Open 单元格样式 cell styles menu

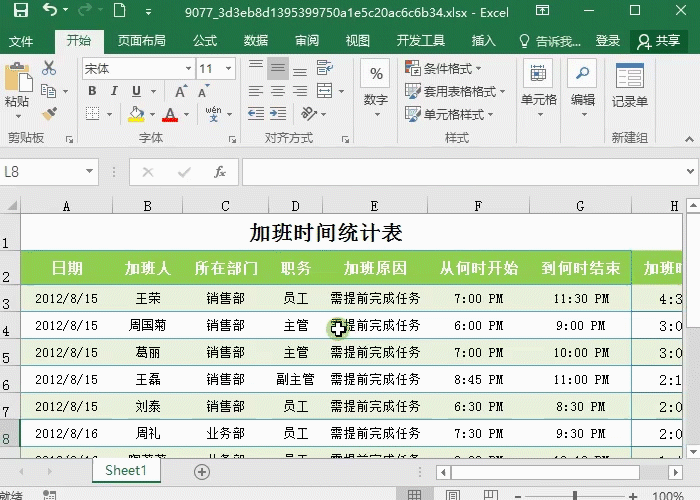(449, 114)
